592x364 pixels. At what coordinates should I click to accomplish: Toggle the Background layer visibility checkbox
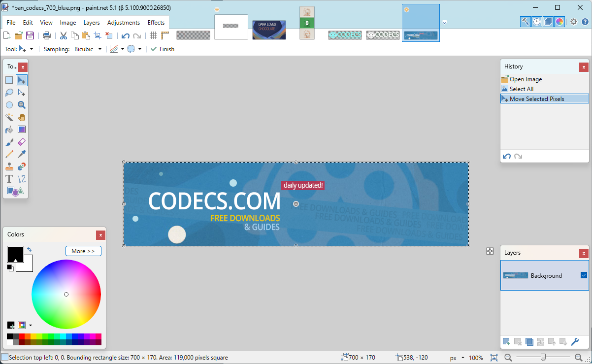[x=584, y=275]
